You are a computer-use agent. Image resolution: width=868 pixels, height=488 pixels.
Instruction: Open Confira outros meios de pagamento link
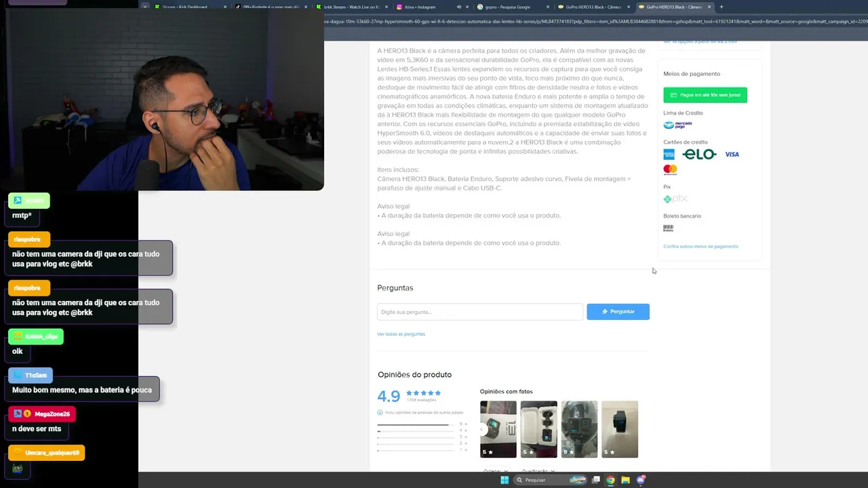coord(701,246)
